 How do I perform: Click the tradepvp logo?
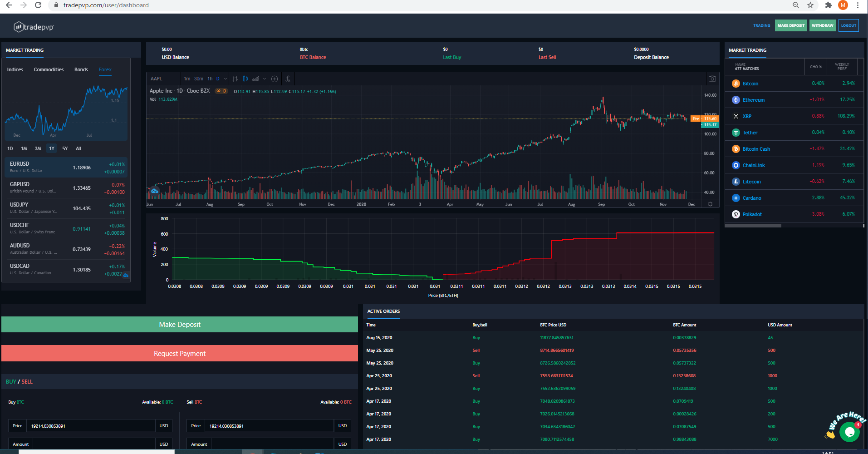click(34, 27)
